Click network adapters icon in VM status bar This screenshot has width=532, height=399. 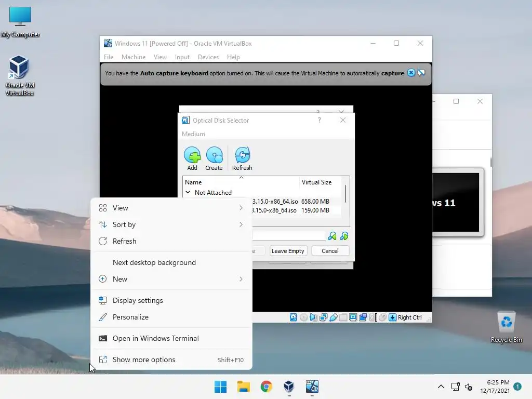point(323,317)
